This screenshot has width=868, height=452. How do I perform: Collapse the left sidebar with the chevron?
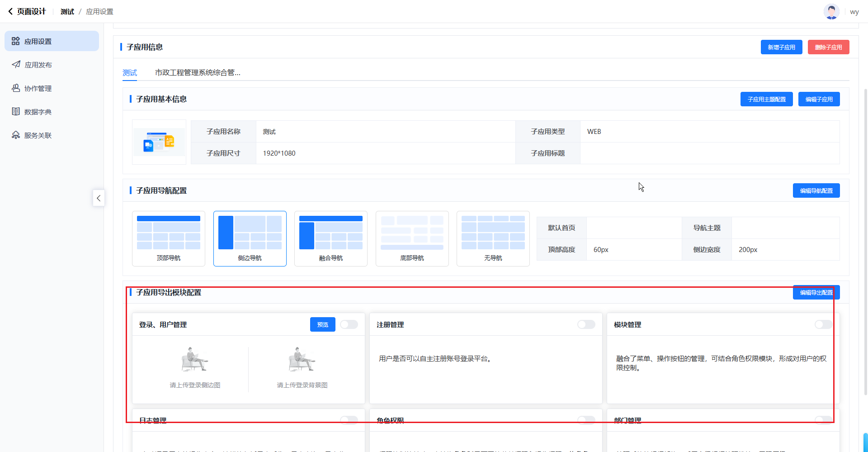pos(99,198)
